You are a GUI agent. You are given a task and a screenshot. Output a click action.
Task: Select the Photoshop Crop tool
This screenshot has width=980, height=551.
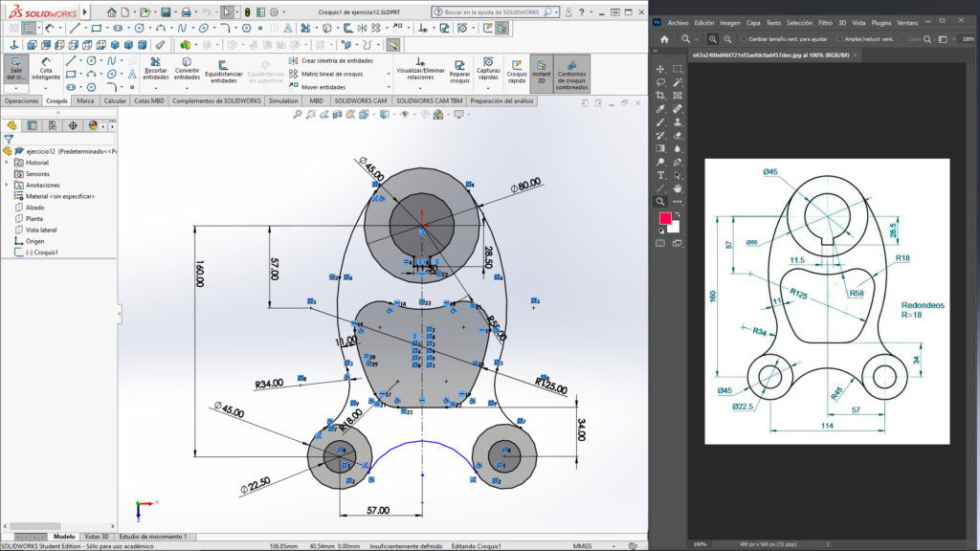tap(660, 96)
